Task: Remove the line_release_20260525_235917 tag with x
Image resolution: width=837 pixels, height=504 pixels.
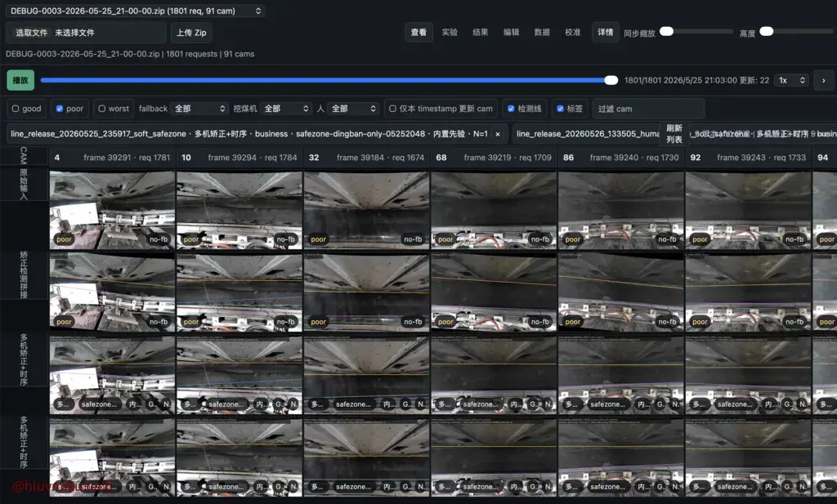Action: [x=498, y=134]
